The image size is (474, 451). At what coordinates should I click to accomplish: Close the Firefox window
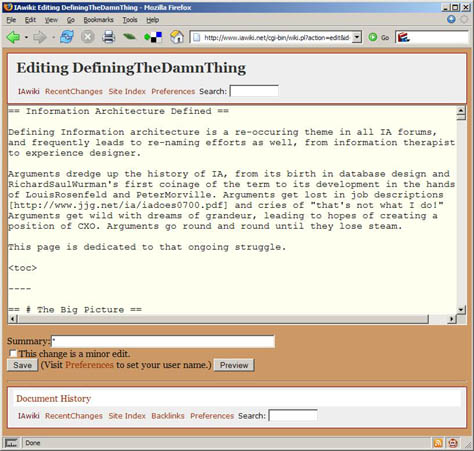[466, 7]
